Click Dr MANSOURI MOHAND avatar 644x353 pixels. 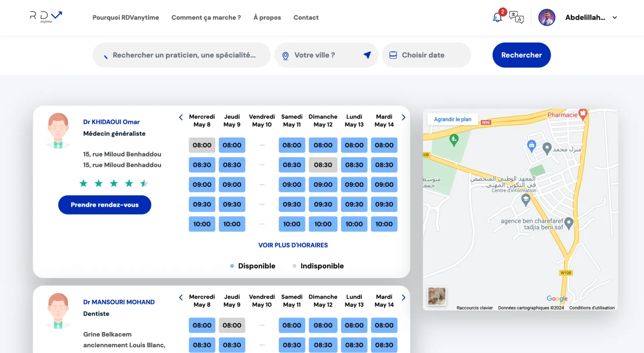pos(58,311)
